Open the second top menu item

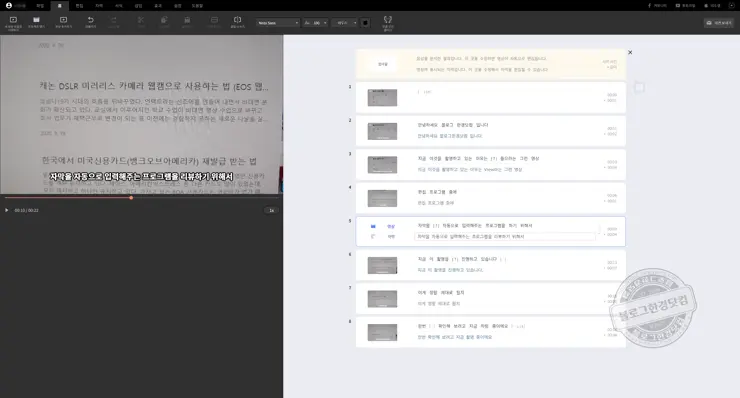point(40,6)
